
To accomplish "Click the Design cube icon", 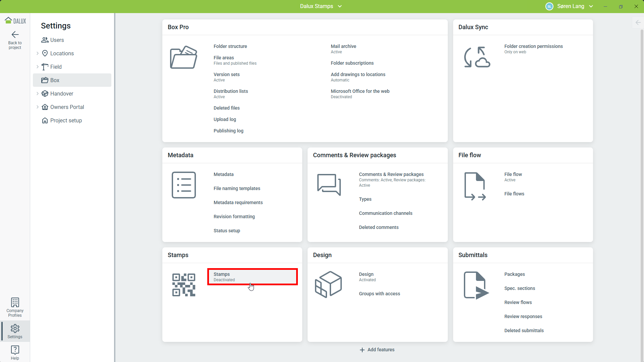I will (328, 285).
